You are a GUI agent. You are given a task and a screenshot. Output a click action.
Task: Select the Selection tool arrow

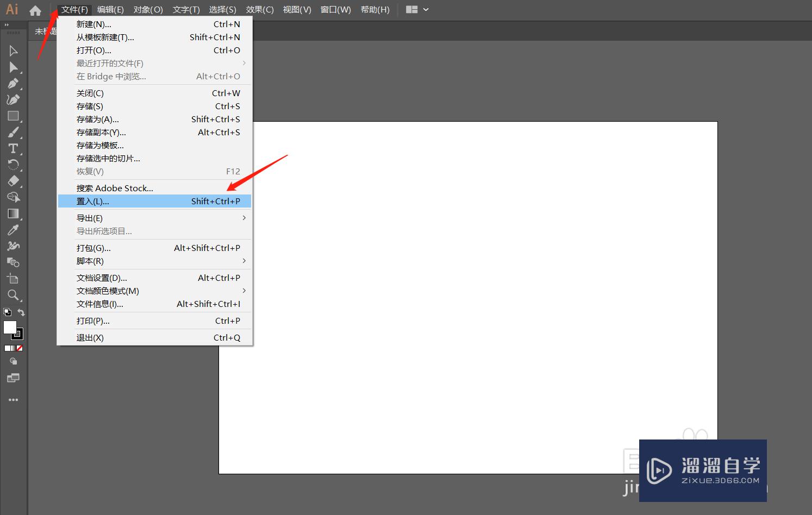click(14, 51)
